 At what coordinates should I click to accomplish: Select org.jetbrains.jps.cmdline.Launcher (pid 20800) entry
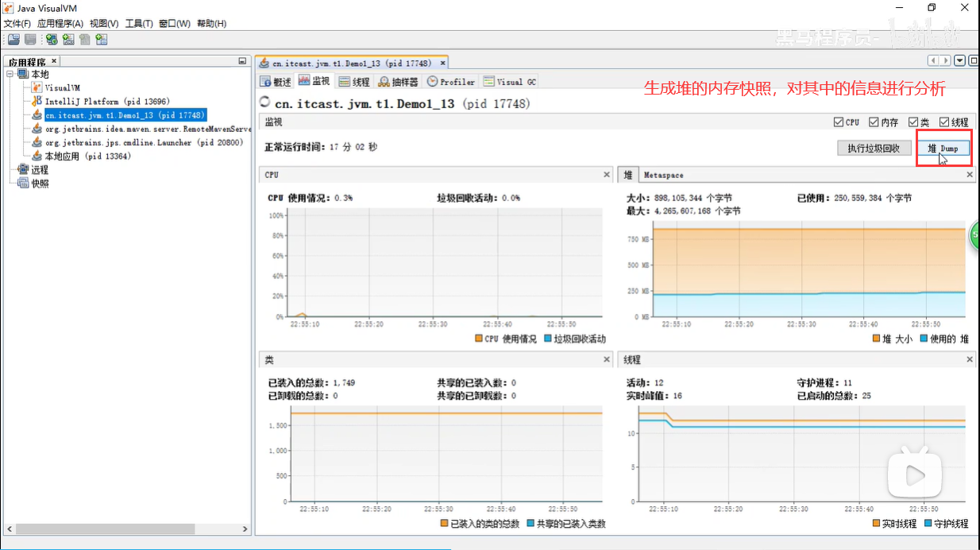pos(145,142)
